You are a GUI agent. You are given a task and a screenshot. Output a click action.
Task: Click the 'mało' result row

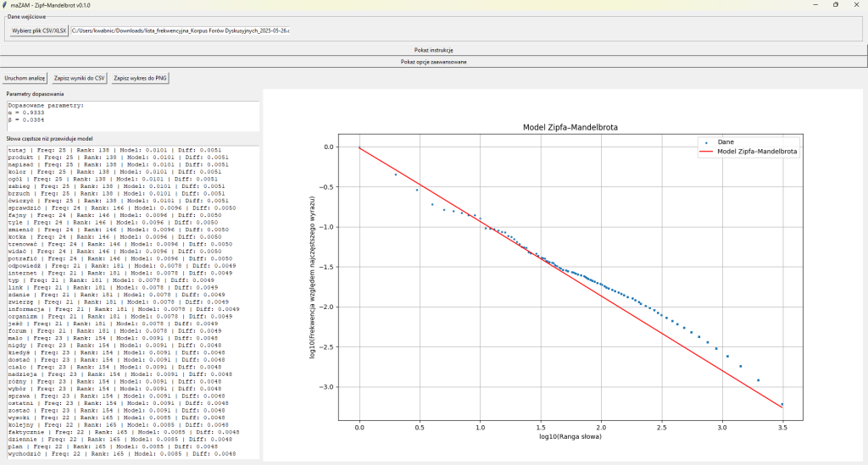click(x=113, y=338)
